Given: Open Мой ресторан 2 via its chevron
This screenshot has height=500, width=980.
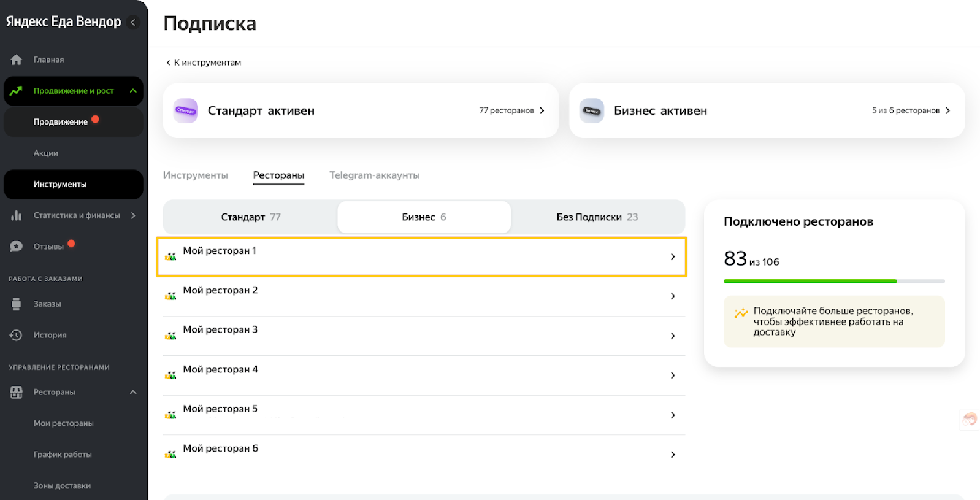Looking at the screenshot, I should pyautogui.click(x=673, y=296).
